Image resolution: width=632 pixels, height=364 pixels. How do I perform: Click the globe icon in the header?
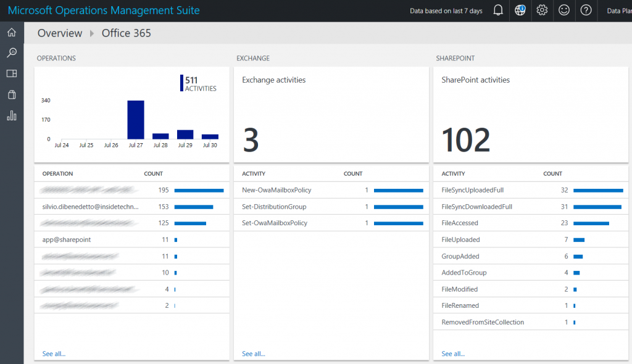tap(520, 10)
